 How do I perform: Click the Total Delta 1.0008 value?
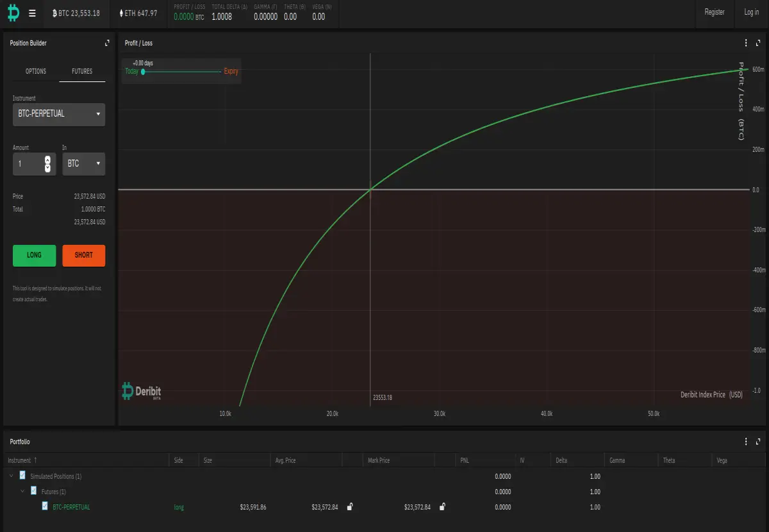point(222,17)
